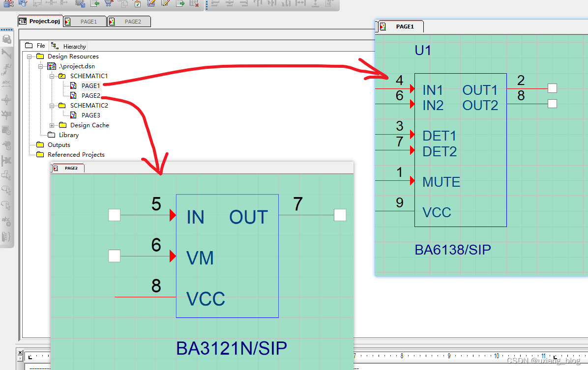
Task: Switch to the Project.opj tab
Action: coord(40,21)
